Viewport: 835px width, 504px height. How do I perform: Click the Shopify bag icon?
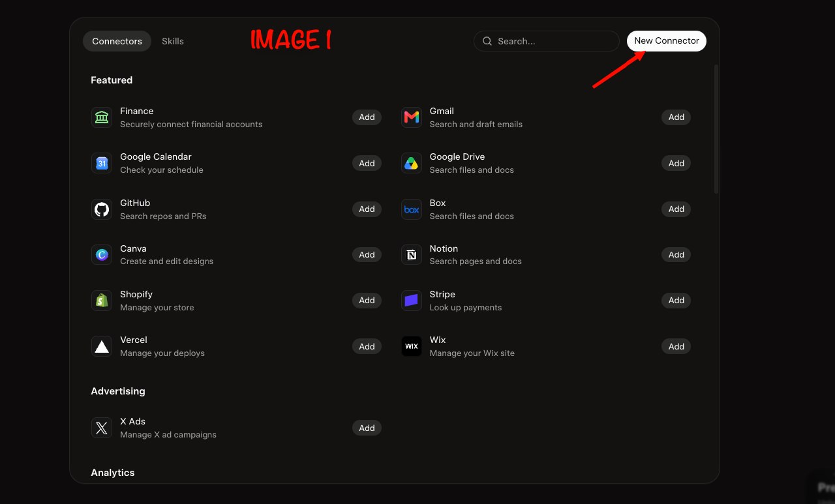click(x=102, y=301)
